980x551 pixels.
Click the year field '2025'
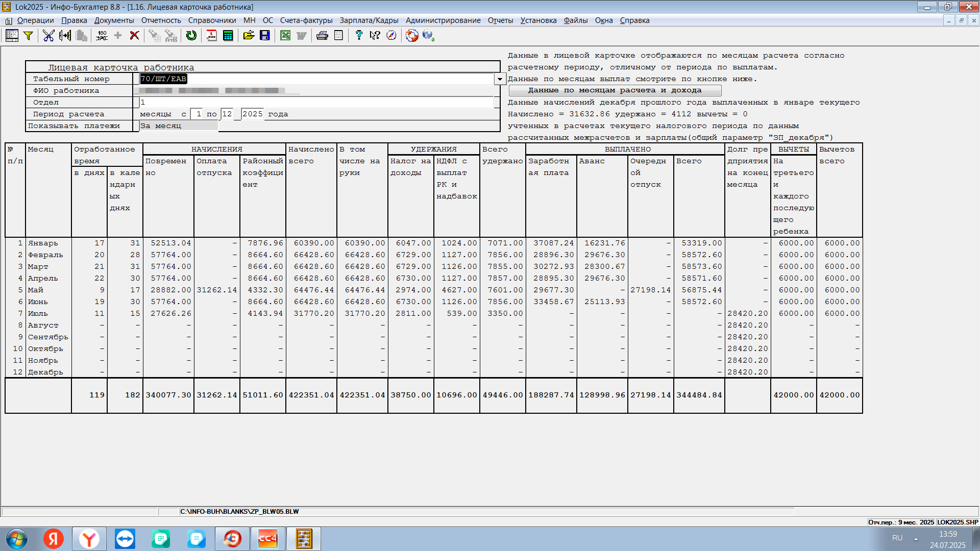pyautogui.click(x=253, y=114)
